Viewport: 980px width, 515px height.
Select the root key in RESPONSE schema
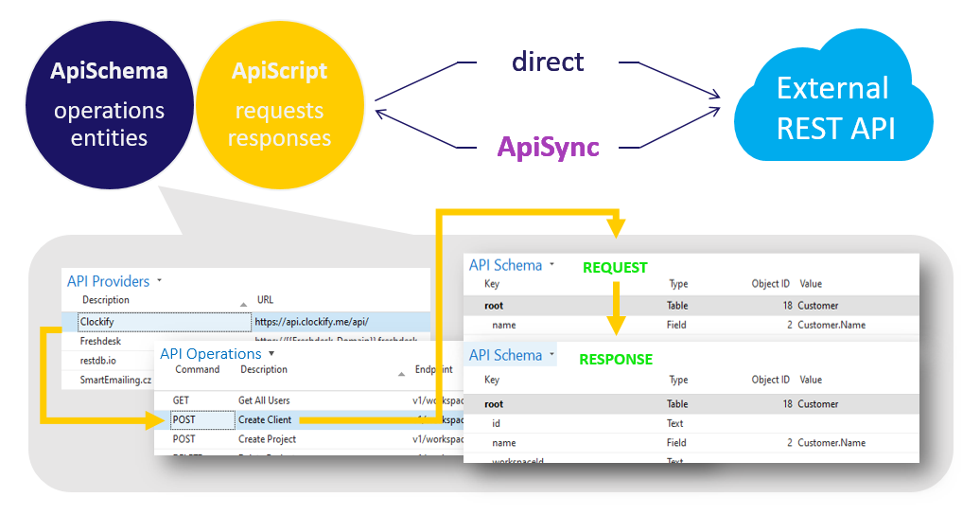pos(494,404)
